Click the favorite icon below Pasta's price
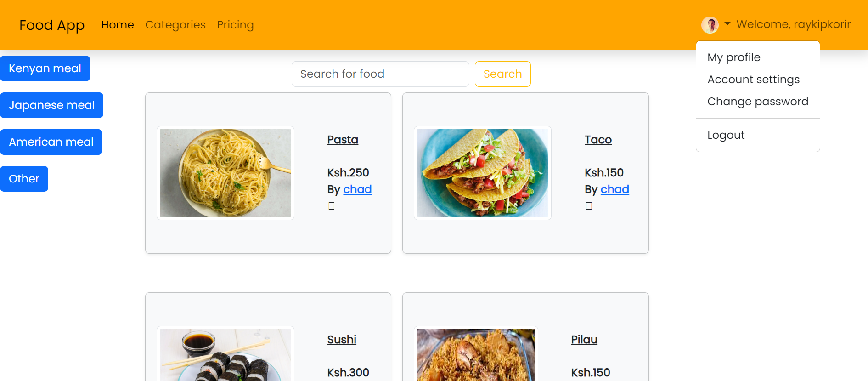 pos(331,205)
